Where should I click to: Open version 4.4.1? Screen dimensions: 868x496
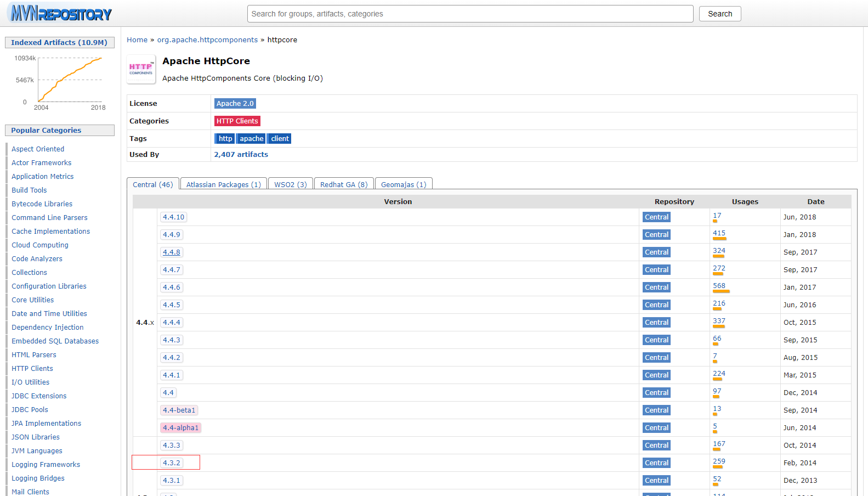[x=171, y=375]
